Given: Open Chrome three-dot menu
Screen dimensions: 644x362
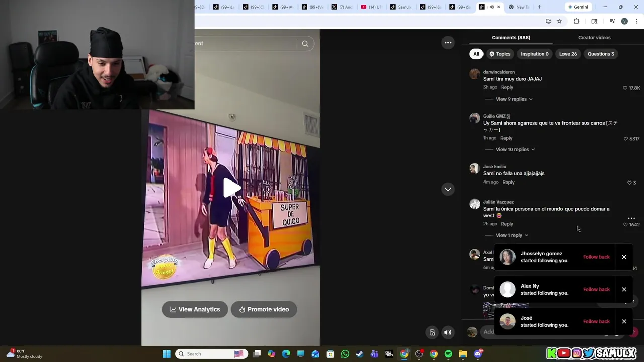Looking at the screenshot, I should click(x=636, y=21).
